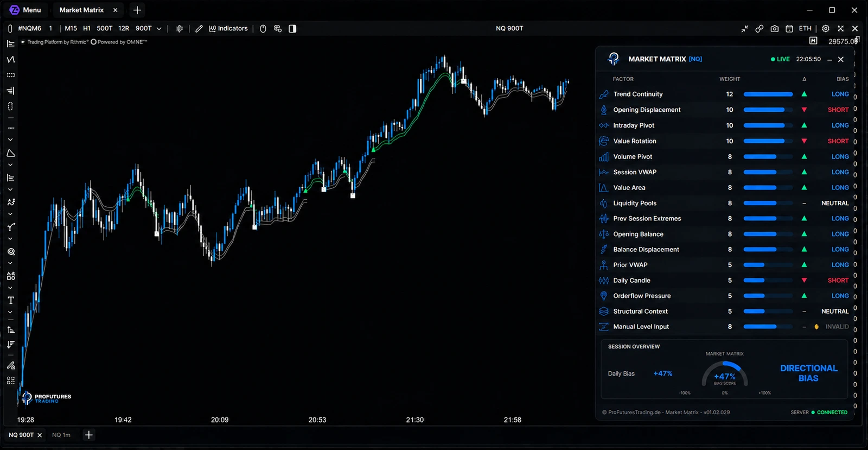Image resolution: width=868 pixels, height=450 pixels.
Task: Click the Trend Continuity weight bar
Action: coord(768,94)
